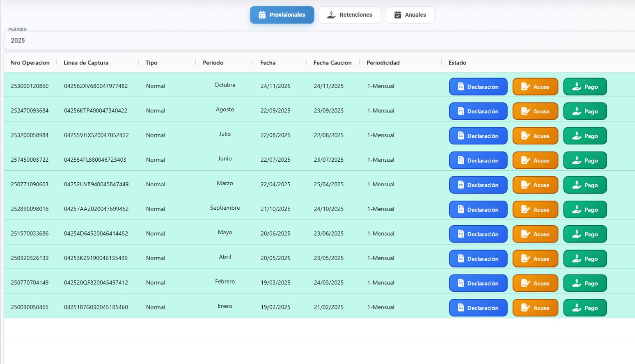Click the hand-payment icon in Julio's Pago button
635x364 pixels.
point(577,136)
